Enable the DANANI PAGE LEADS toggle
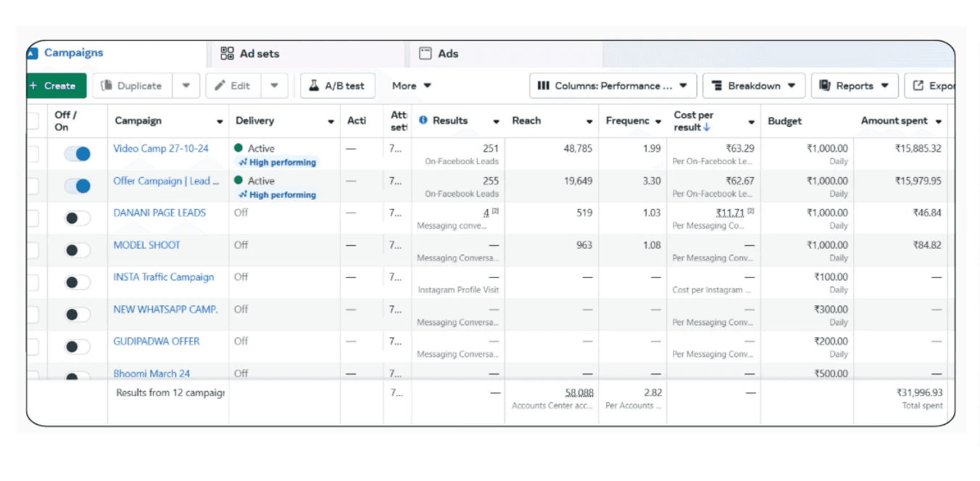Screen dimensions: 980x481 point(78,218)
